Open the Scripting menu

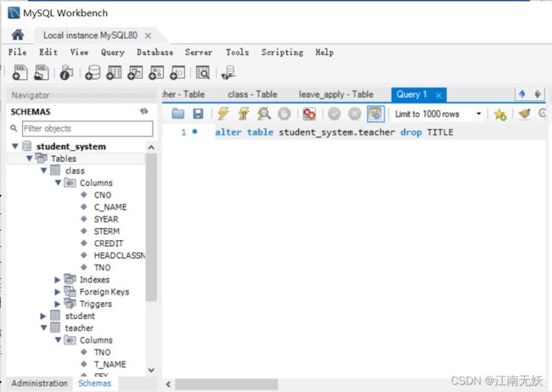pos(282,52)
